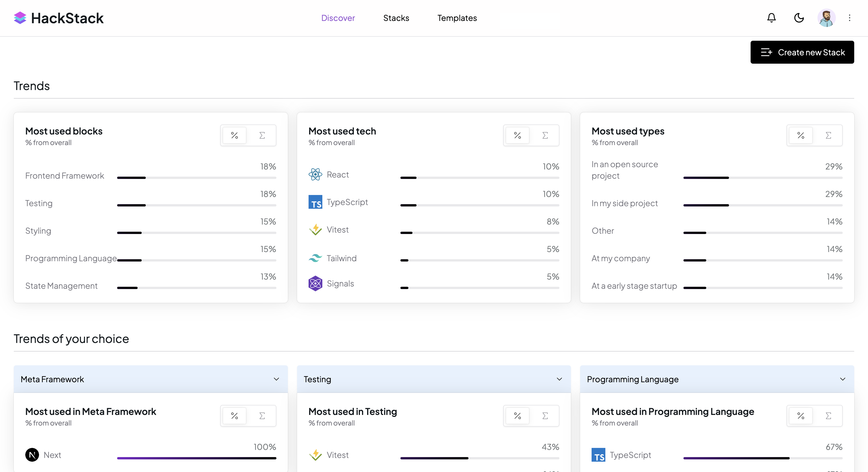
Task: Click the Create new Stack button
Action: (x=802, y=52)
